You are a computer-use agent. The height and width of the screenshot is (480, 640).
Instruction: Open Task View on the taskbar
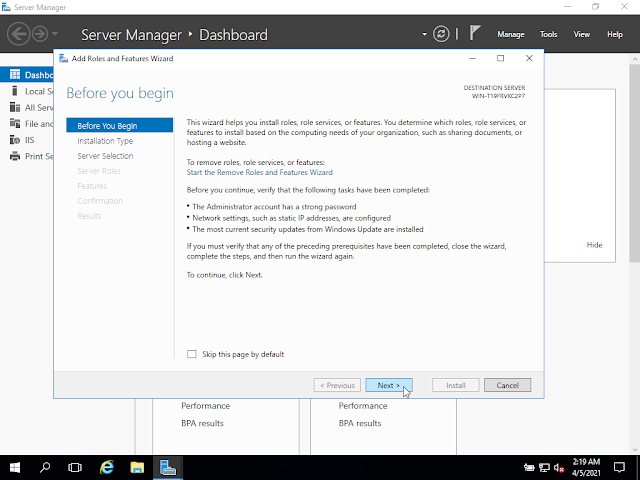click(75, 467)
